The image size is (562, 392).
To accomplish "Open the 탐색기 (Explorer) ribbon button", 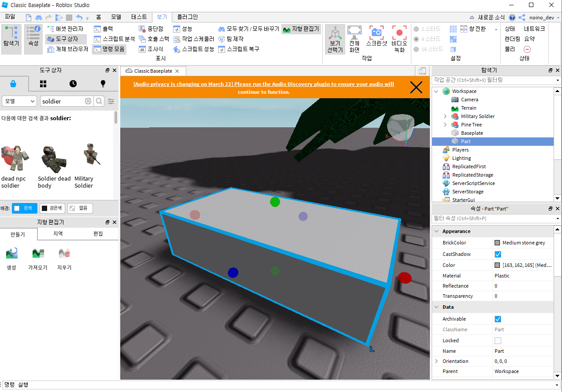I will click(x=11, y=39).
